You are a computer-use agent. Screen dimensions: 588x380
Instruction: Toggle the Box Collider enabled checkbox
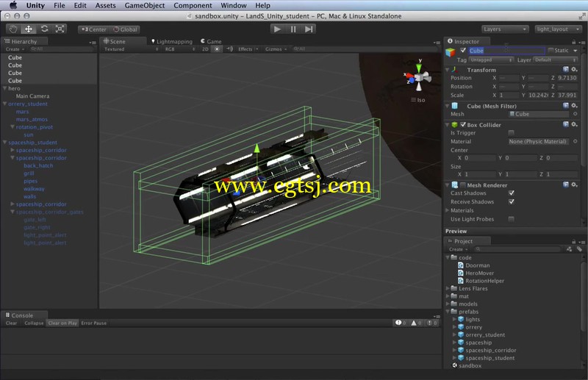(463, 124)
